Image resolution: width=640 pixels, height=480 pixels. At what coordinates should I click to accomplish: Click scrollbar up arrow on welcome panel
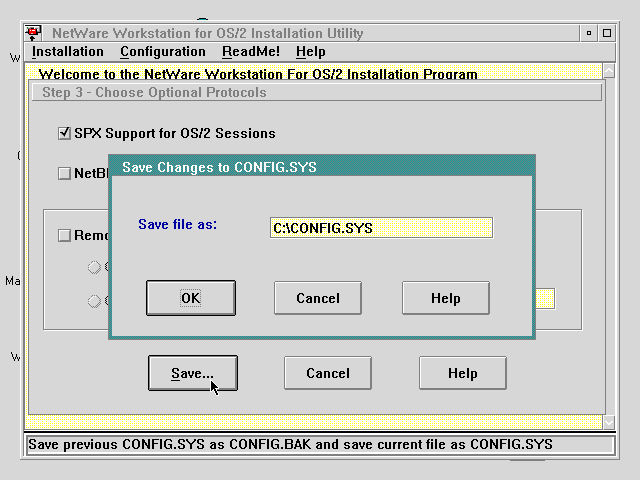click(x=609, y=71)
